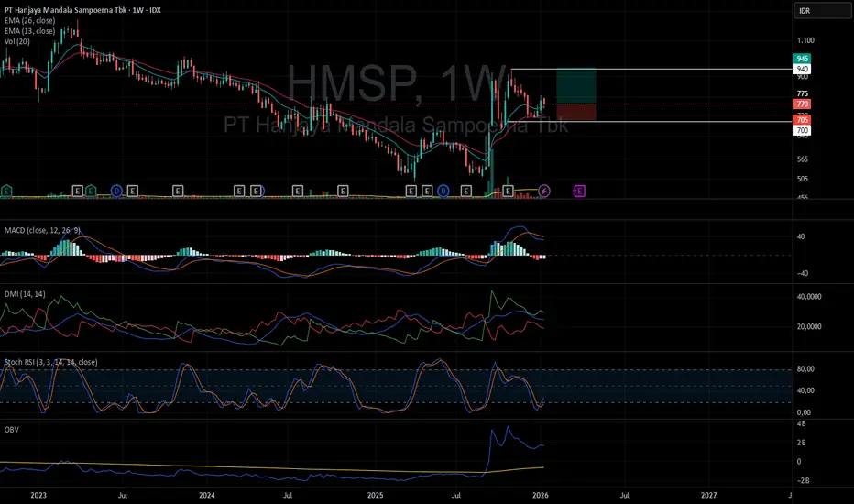Click the -2B value on OBV scale

[x=803, y=480]
